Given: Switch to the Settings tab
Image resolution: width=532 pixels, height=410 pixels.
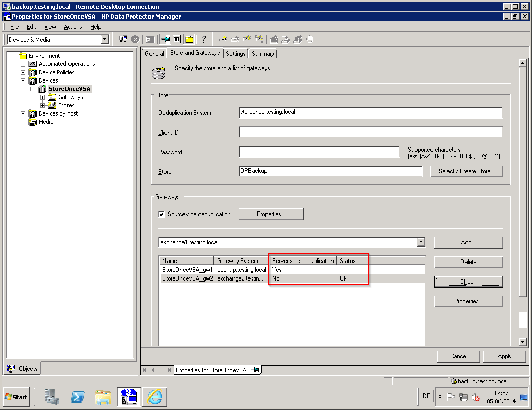Looking at the screenshot, I should click(236, 53).
